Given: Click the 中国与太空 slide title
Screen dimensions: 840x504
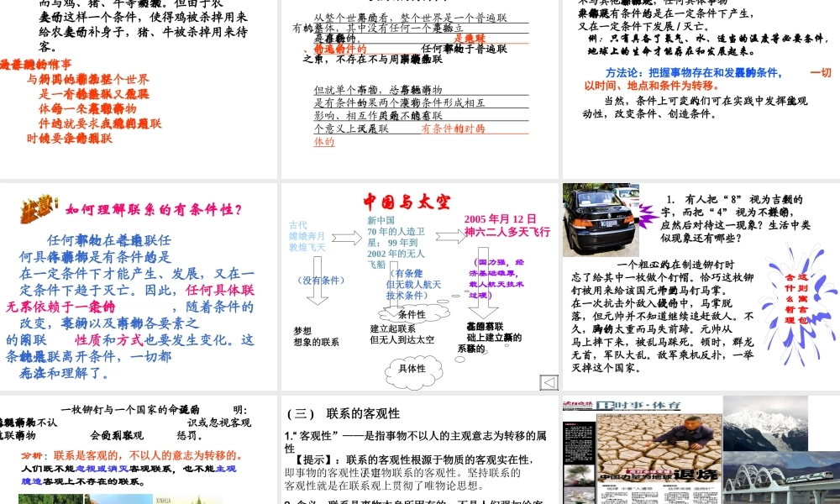Looking at the screenshot, I should click(407, 202).
